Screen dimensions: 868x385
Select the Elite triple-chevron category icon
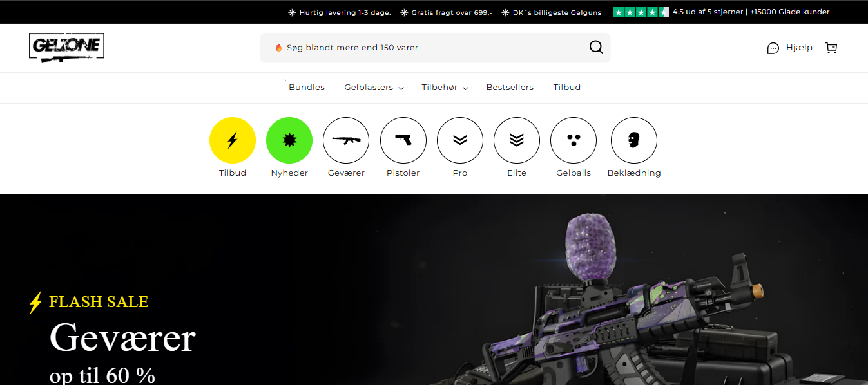coord(516,140)
